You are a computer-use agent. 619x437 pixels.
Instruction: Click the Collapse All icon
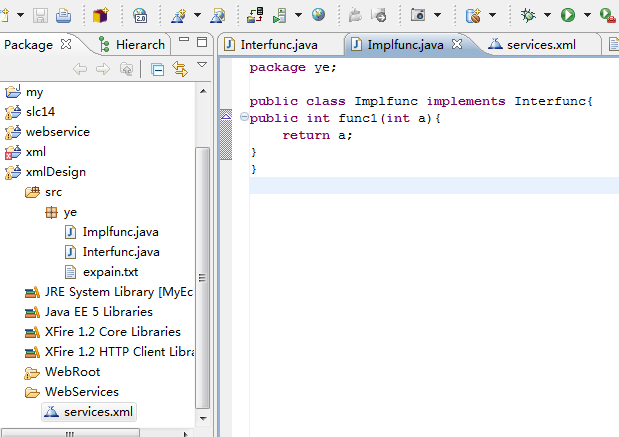[x=158, y=69]
